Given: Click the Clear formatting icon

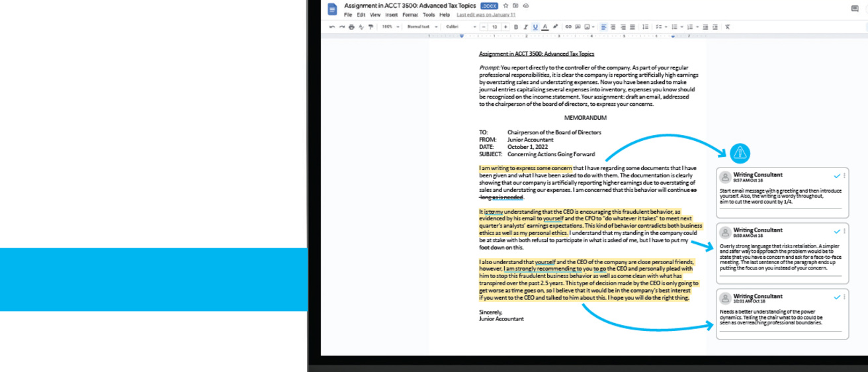Looking at the screenshot, I should (727, 26).
